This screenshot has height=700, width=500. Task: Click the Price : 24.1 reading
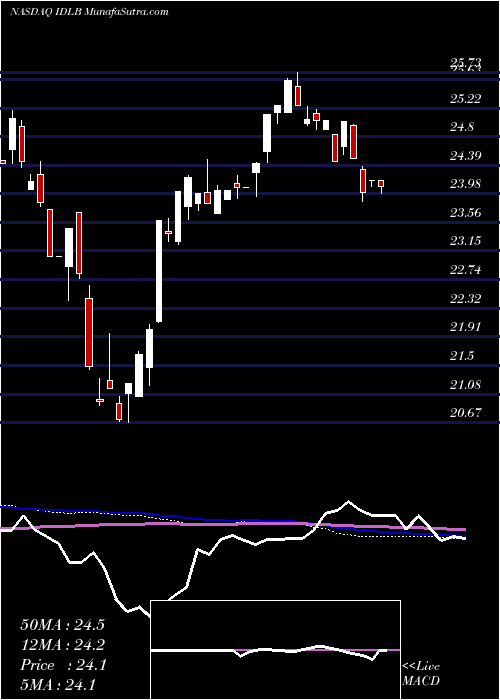point(62,665)
